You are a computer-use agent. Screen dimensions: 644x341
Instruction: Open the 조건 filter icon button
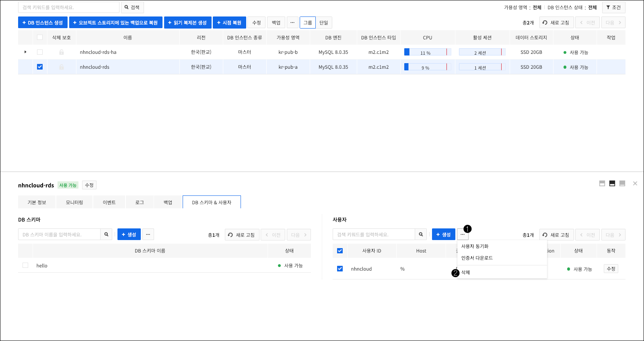[613, 8]
